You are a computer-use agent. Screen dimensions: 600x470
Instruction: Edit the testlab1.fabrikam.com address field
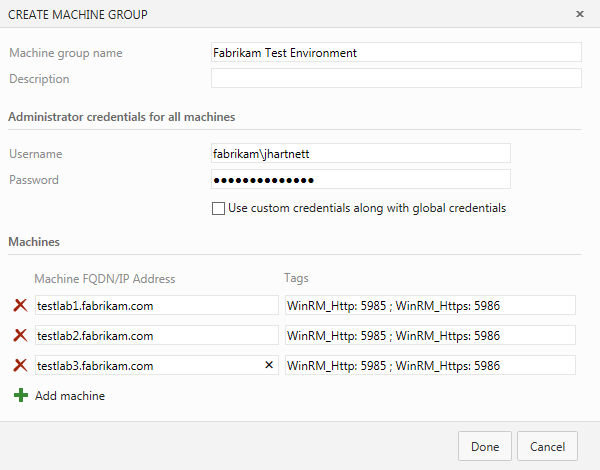coord(155,306)
